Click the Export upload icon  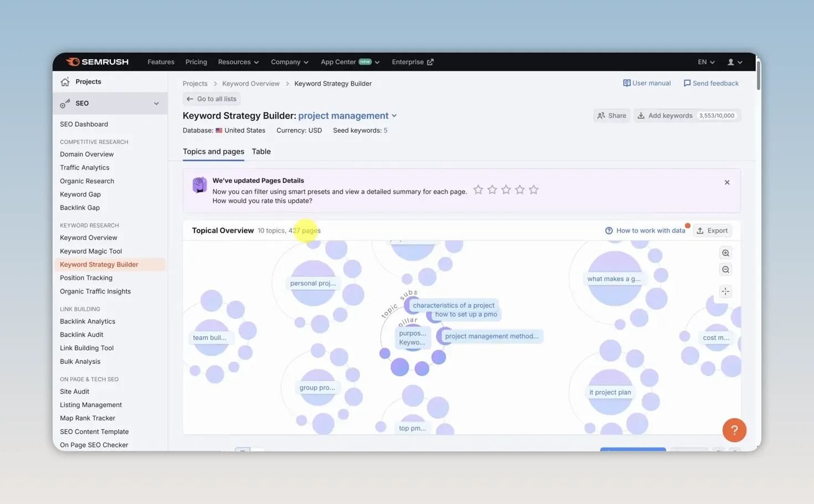[700, 230]
